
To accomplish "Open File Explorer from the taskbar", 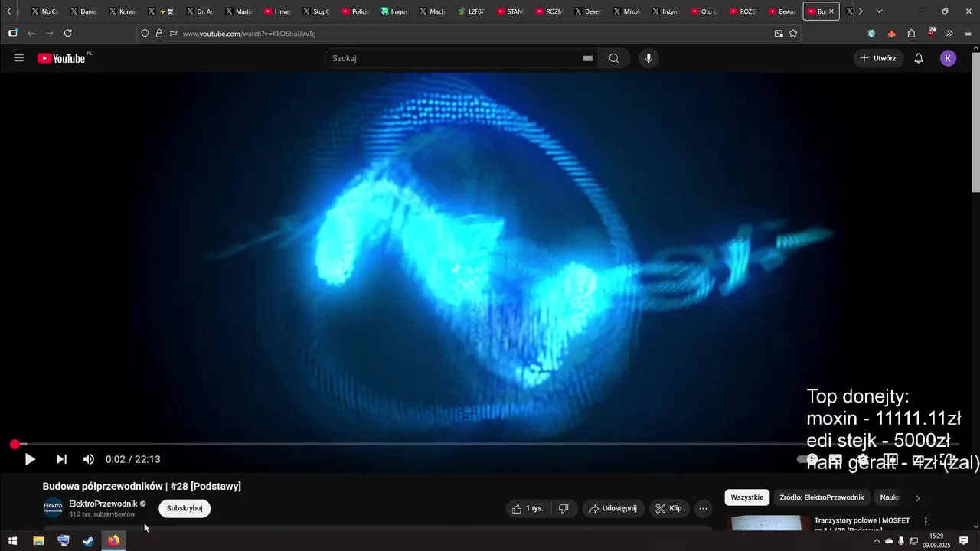I will tap(38, 541).
